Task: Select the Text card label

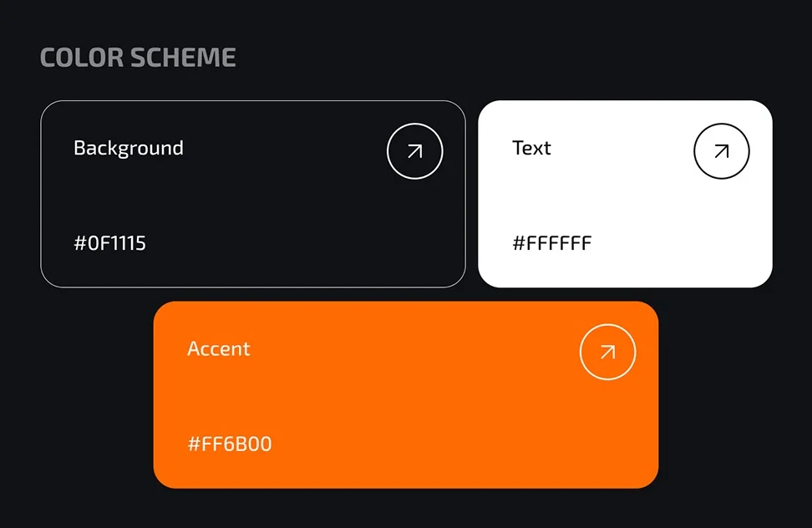Action: tap(531, 148)
